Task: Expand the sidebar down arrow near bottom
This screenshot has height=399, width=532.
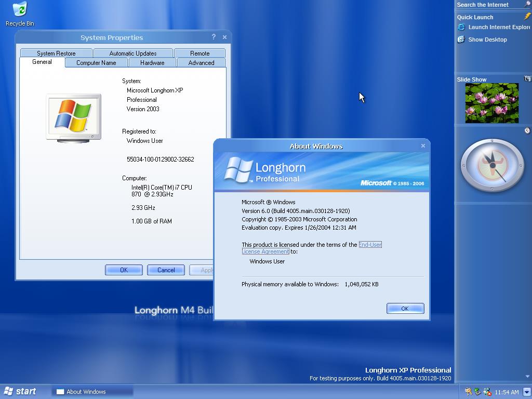Action: pos(528,376)
